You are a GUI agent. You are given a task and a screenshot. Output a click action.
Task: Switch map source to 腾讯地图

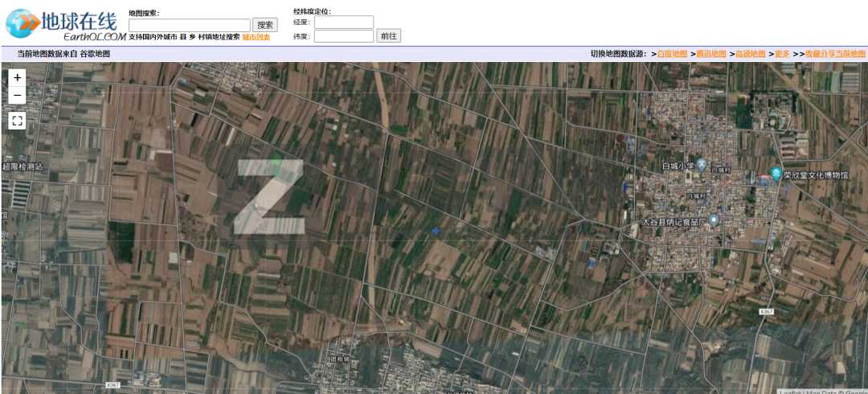710,54
